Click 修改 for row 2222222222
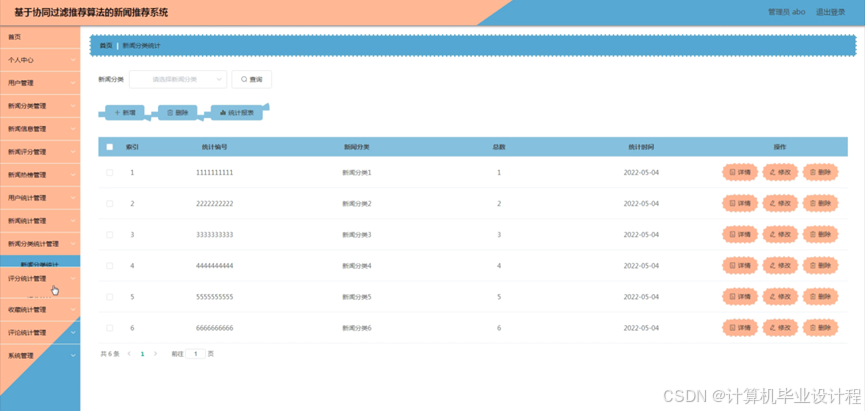865x411 pixels. [x=780, y=204]
